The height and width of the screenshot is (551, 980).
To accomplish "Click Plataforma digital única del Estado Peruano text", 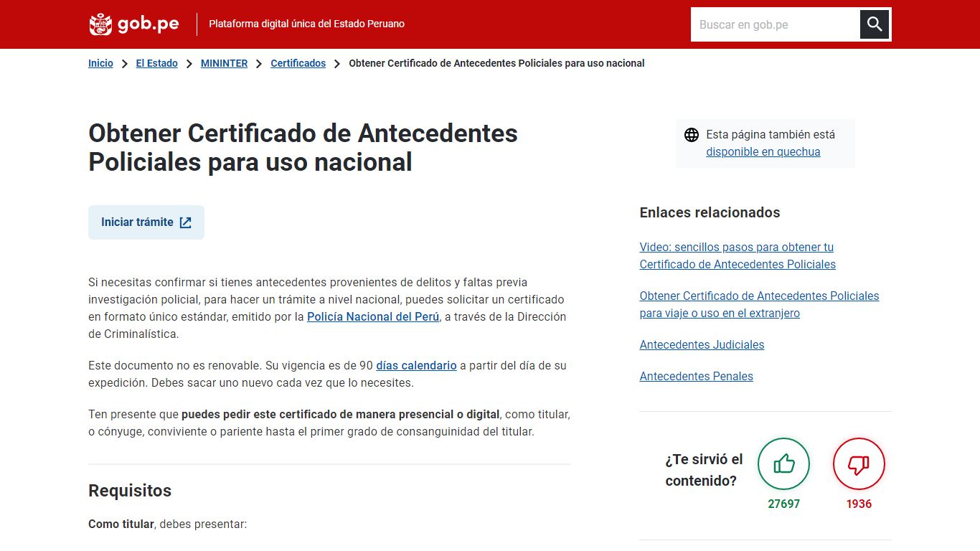I will click(306, 24).
